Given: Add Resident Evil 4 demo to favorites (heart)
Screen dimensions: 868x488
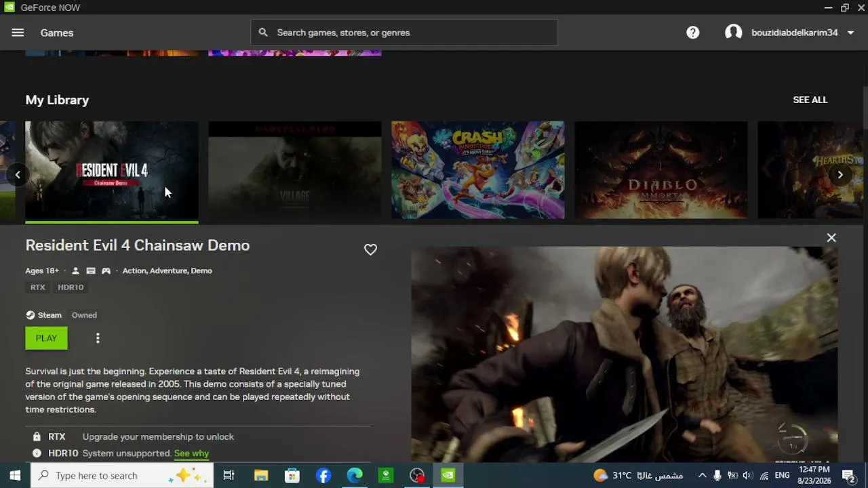Looking at the screenshot, I should point(370,249).
